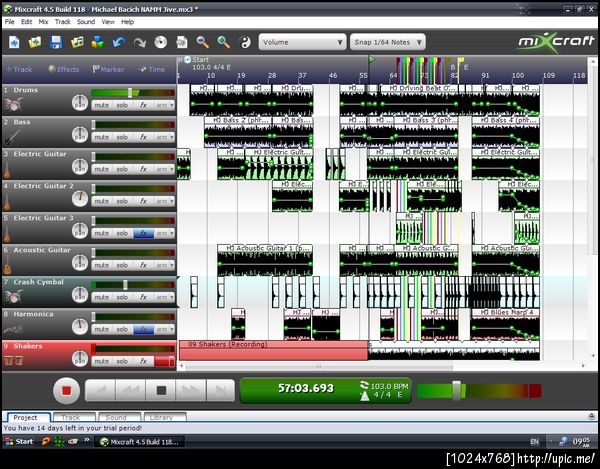Open project using the folder icon

point(35,42)
